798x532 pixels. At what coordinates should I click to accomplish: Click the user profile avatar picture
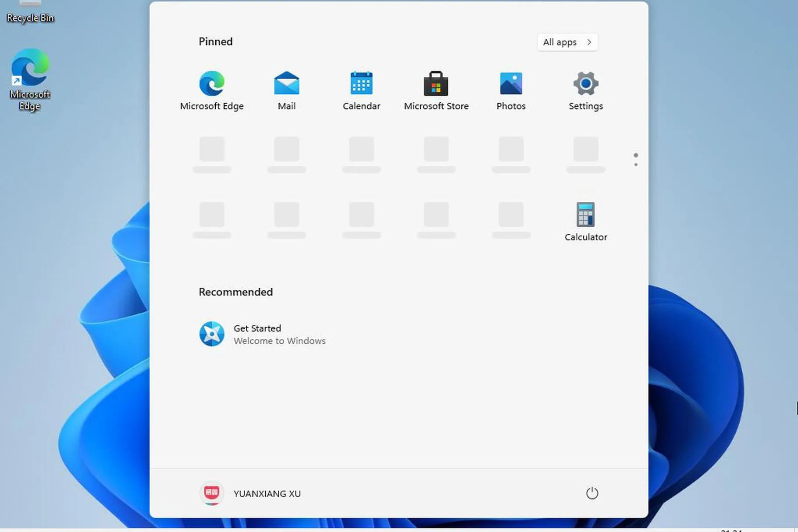coord(212,493)
